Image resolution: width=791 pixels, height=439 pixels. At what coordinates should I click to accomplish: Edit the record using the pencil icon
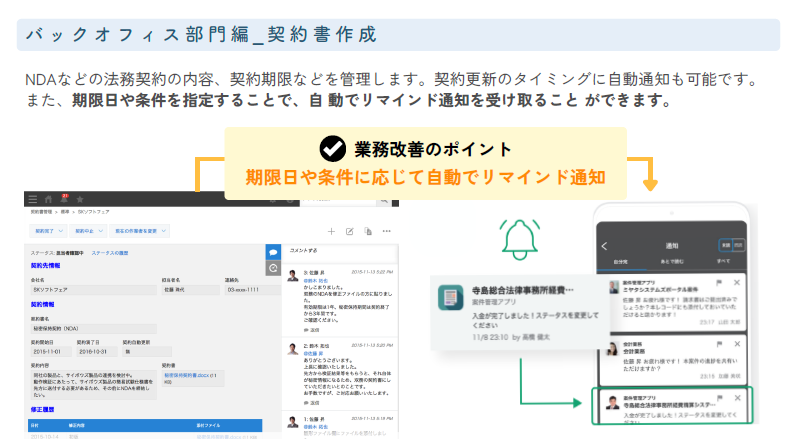350,231
